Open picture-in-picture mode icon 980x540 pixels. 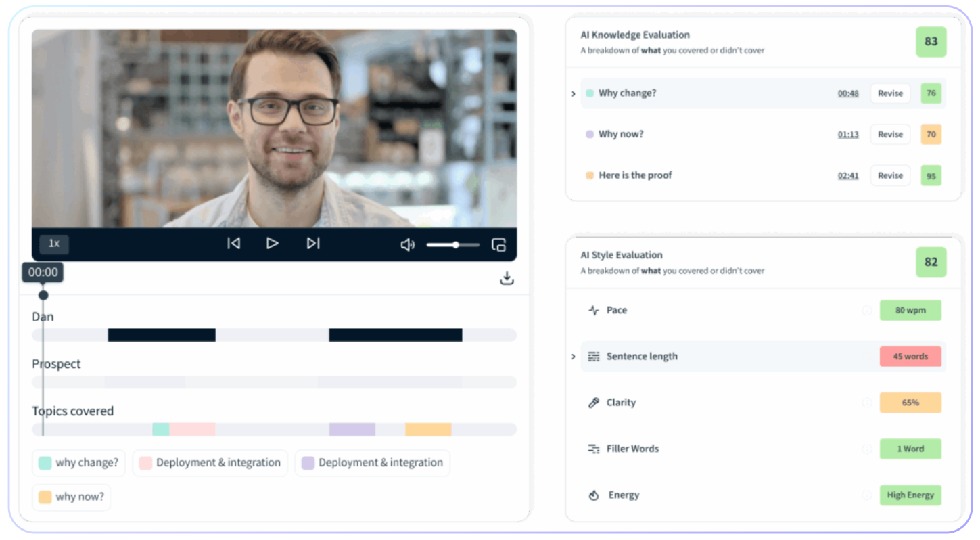pyautogui.click(x=499, y=245)
